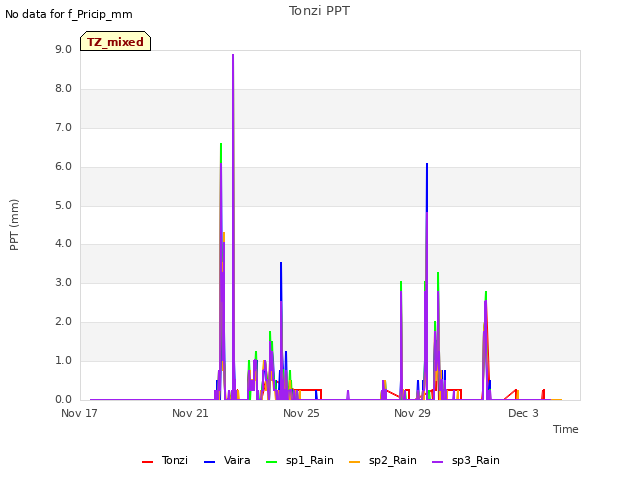
Task: Click the 8.0 y-axis tick label
Action: point(63,89)
